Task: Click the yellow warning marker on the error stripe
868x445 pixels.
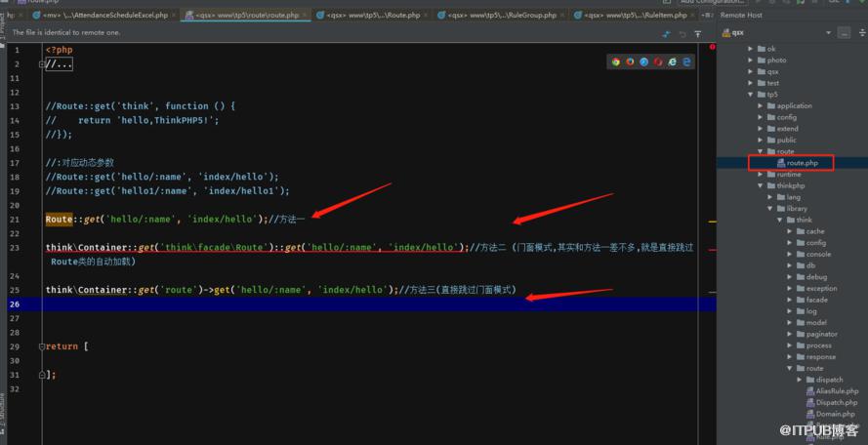Action: [x=713, y=222]
